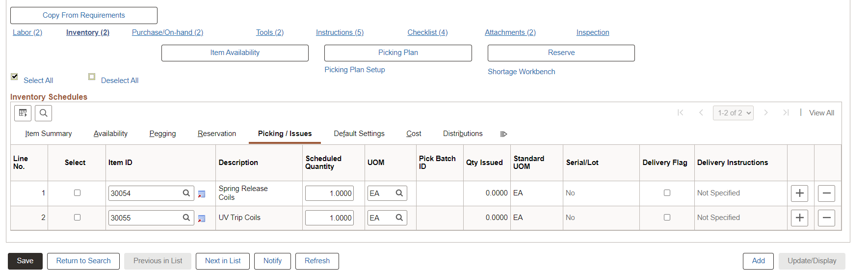The image size is (868, 275).
Task: Switch to Reservation tab
Action: (217, 134)
